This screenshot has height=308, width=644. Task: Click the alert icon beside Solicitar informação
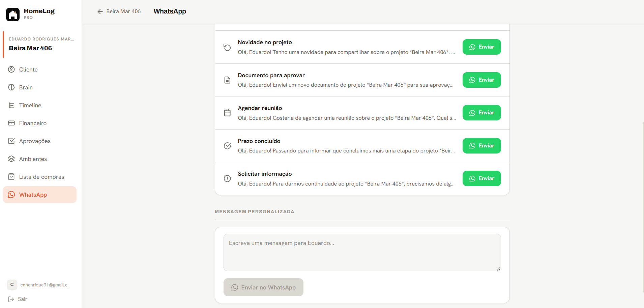(x=227, y=178)
